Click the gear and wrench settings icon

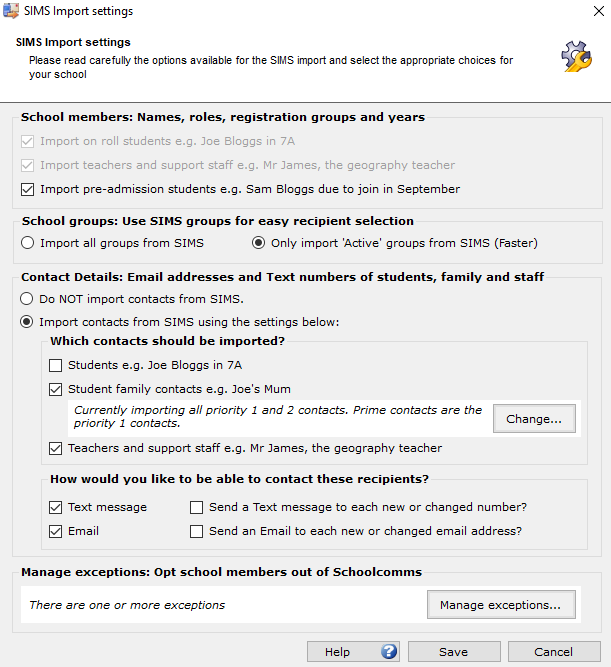click(577, 56)
